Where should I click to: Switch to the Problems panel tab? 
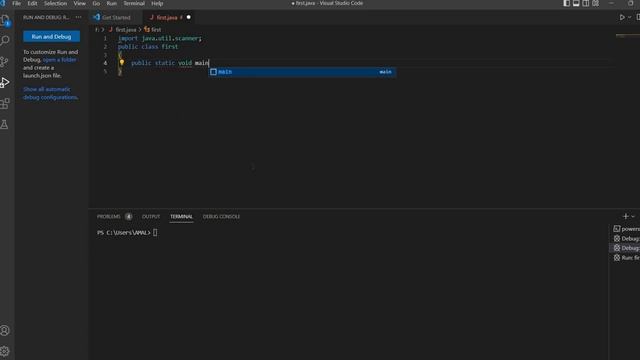(109, 217)
